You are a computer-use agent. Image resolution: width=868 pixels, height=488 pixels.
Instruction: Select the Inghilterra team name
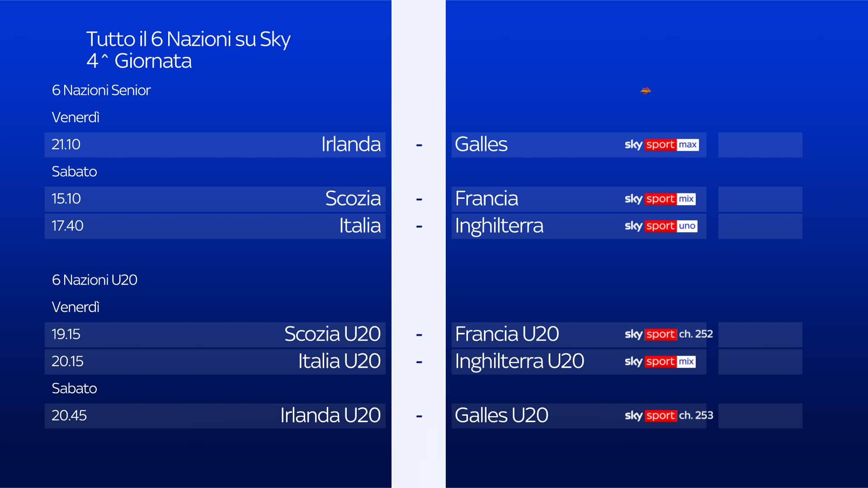[499, 226]
